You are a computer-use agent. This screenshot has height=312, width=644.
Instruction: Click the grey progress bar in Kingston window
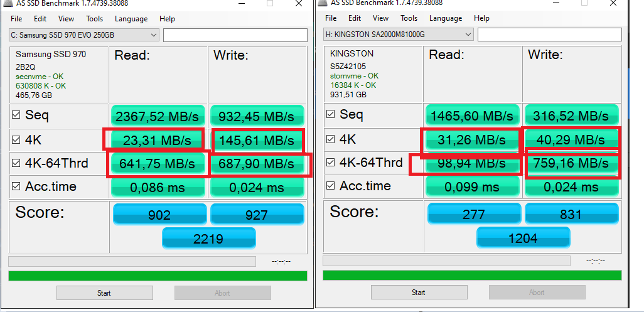(447, 261)
